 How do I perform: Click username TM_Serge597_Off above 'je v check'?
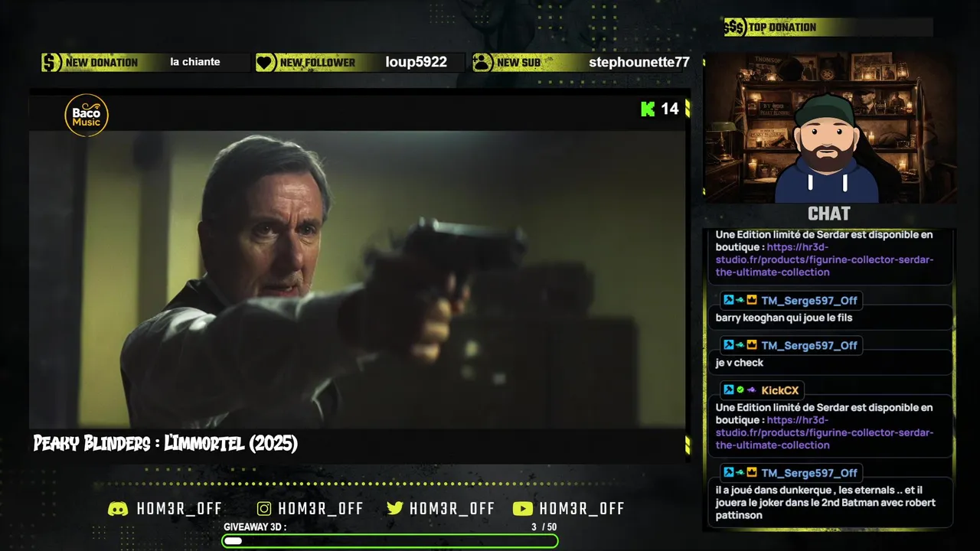click(809, 345)
